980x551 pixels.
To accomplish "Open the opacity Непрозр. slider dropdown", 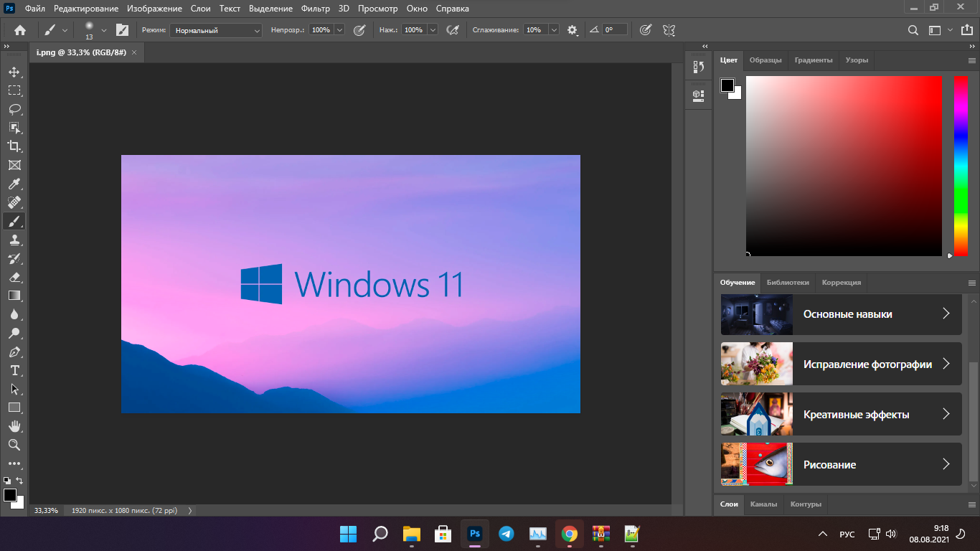I will (x=339, y=30).
